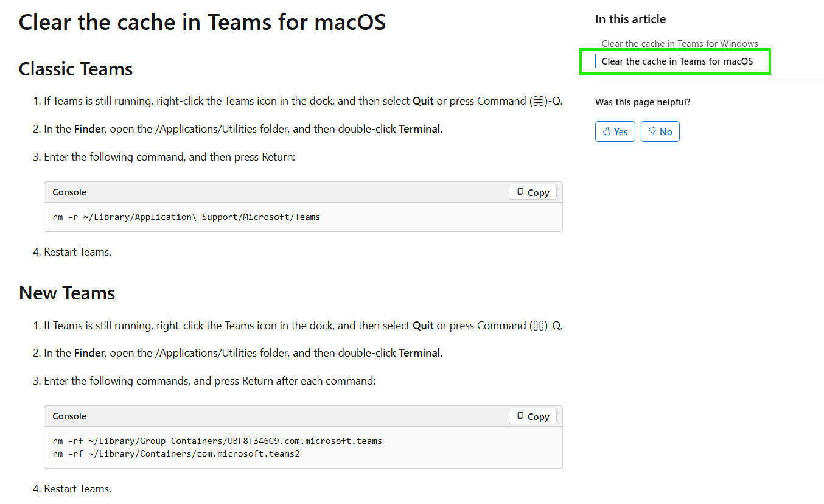Screen dimensions: 824x504
Task: Click the bold 'Terminal' word under Classic Teams
Action: pyautogui.click(x=419, y=129)
